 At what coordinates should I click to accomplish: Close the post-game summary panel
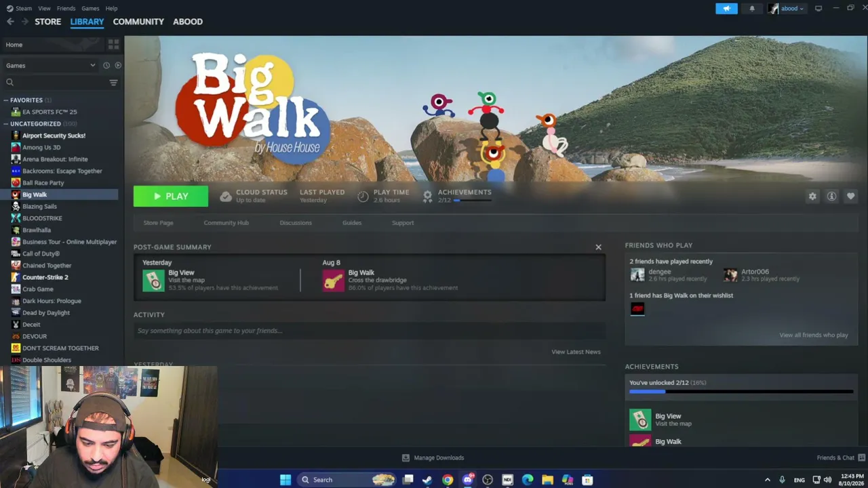(598, 247)
